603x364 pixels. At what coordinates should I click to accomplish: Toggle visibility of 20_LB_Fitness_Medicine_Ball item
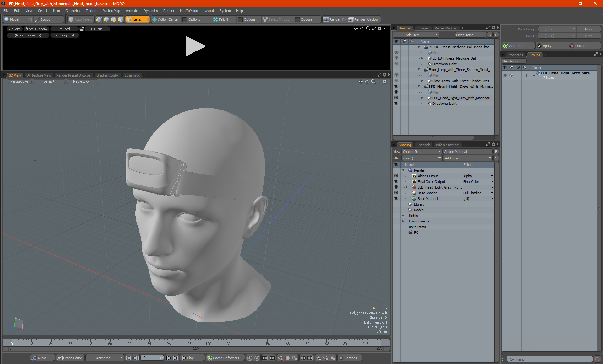(x=396, y=58)
